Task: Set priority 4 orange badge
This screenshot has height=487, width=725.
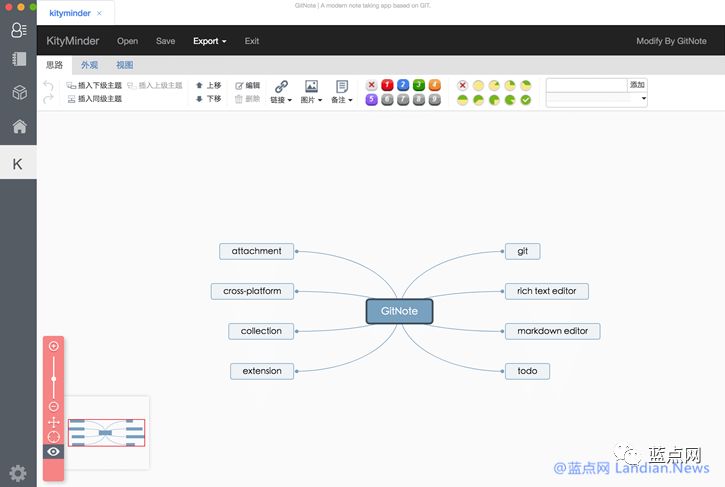Action: 435,85
